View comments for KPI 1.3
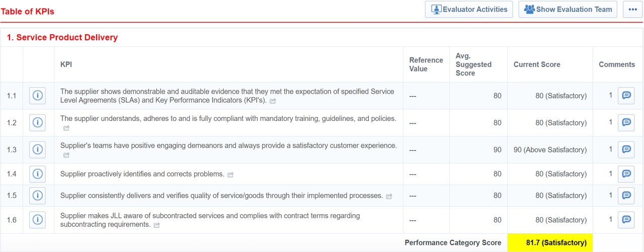Image resolution: width=644 pixels, height=252 pixels. tap(626, 150)
